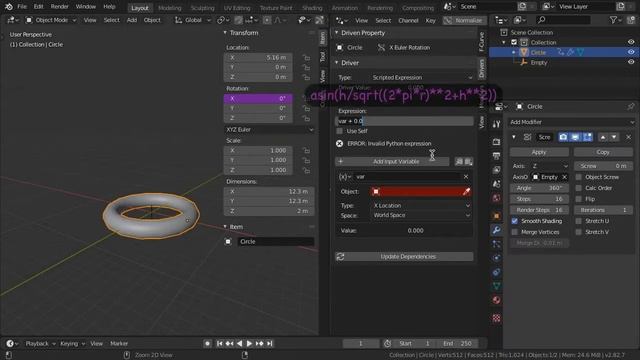Screen dimensions: 640x360
Task: Open the object data properties tab
Action: 496,286
